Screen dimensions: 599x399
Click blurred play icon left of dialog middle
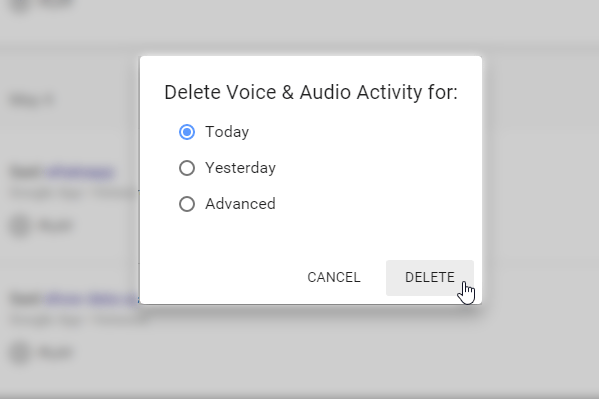click(x=20, y=225)
